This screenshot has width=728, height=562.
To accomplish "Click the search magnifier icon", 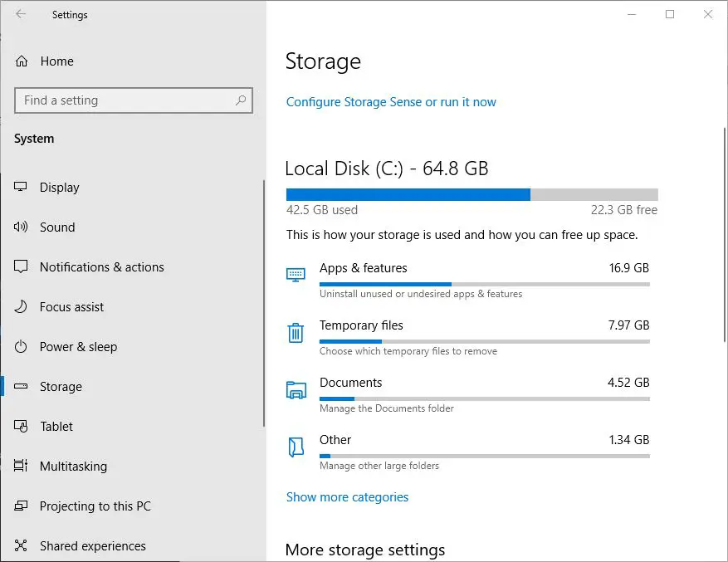I will coord(241,100).
